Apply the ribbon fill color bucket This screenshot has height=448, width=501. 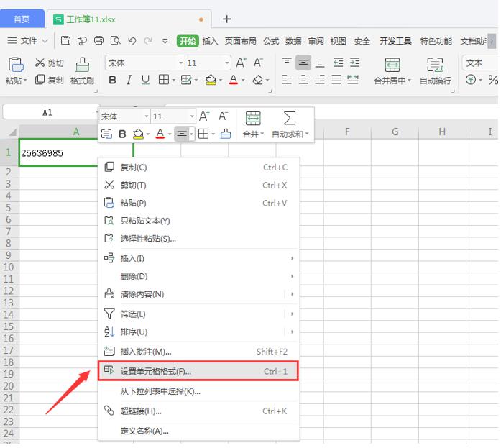[x=211, y=80]
